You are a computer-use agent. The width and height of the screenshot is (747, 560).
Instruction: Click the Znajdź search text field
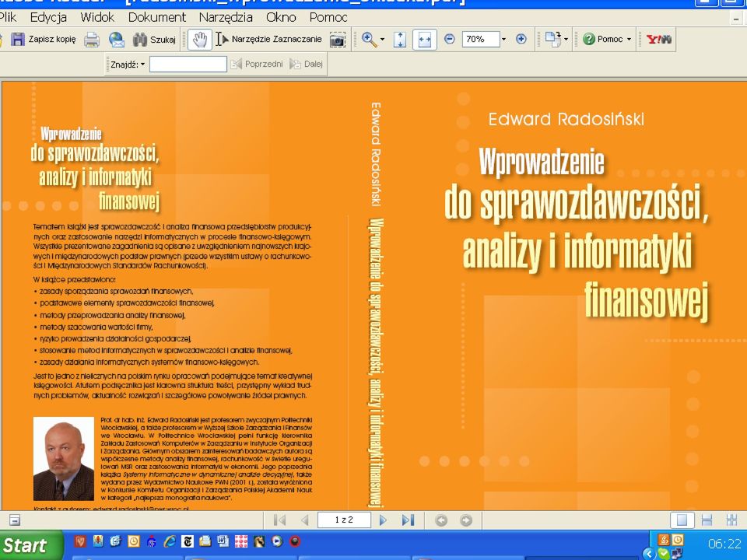[x=188, y=65]
